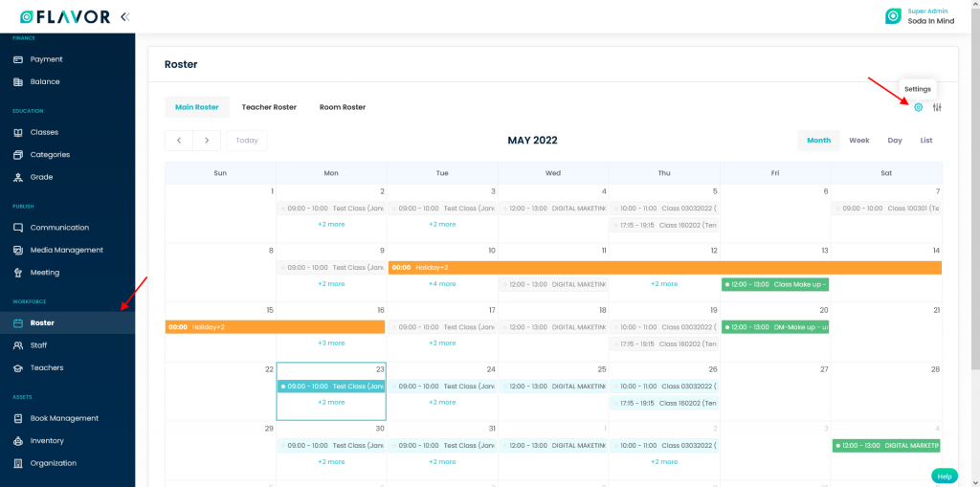980x487 pixels.
Task: Open Classes in the sidebar
Action: tap(44, 132)
